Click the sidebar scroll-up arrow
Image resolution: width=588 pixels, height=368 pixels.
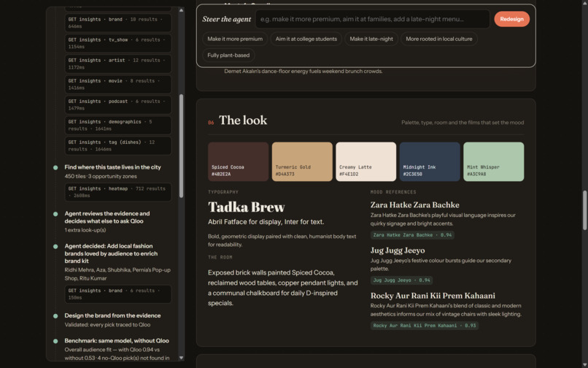pos(181,10)
